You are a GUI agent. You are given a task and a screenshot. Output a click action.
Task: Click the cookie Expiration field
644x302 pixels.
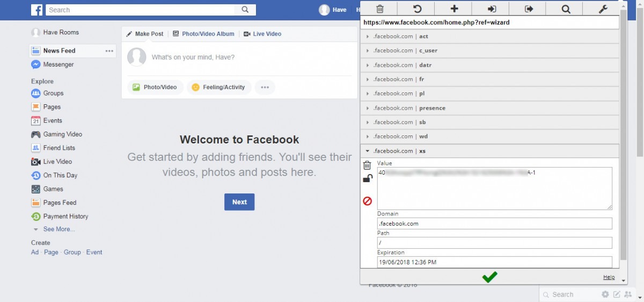click(495, 262)
